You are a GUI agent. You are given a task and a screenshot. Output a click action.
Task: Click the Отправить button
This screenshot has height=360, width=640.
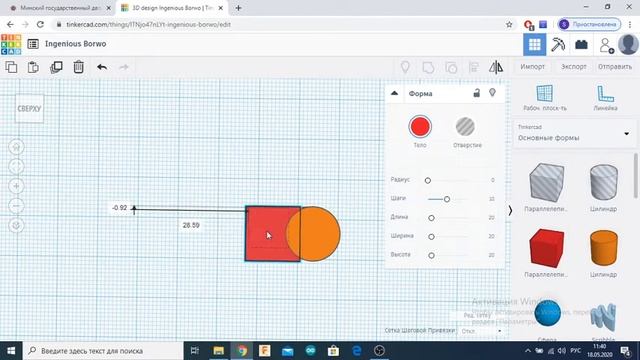coord(615,67)
